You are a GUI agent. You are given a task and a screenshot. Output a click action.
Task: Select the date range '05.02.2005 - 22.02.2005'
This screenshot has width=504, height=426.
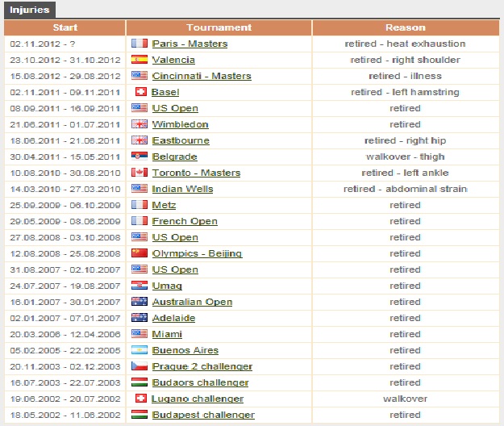(65, 350)
